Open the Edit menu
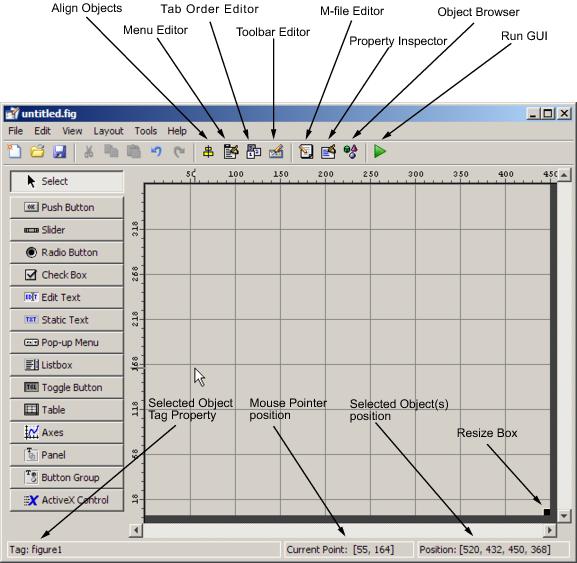Screen dimensions: 577x563 coord(42,131)
